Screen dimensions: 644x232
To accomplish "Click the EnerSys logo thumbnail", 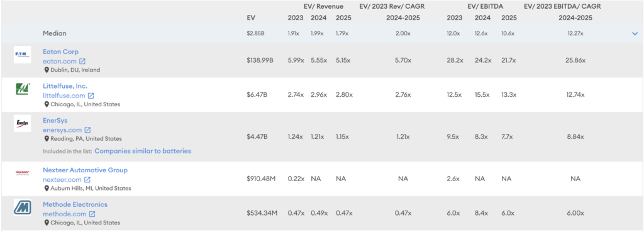I will coord(22,123).
